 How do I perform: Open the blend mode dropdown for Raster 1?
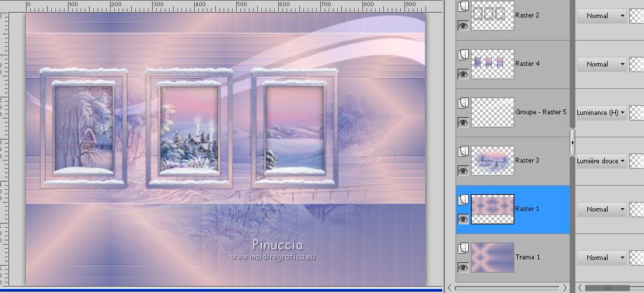click(602, 209)
